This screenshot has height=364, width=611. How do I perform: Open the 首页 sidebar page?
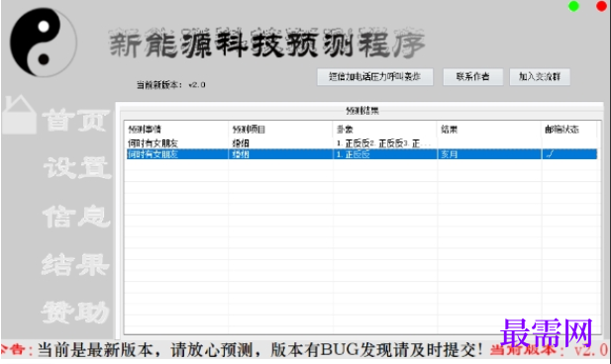[75, 120]
